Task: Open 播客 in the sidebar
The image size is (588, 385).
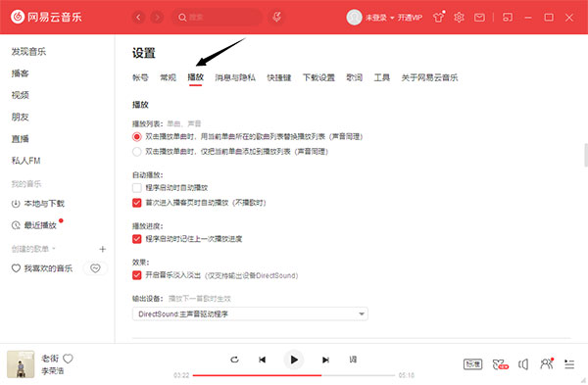Action: (x=20, y=73)
